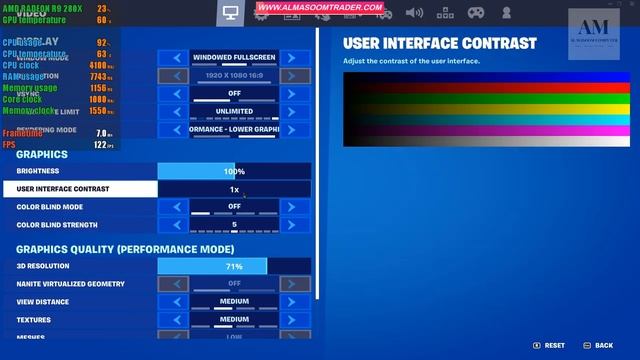The height and width of the screenshot is (360, 640).
Task: Select the VSync Off value box
Action: (234, 94)
